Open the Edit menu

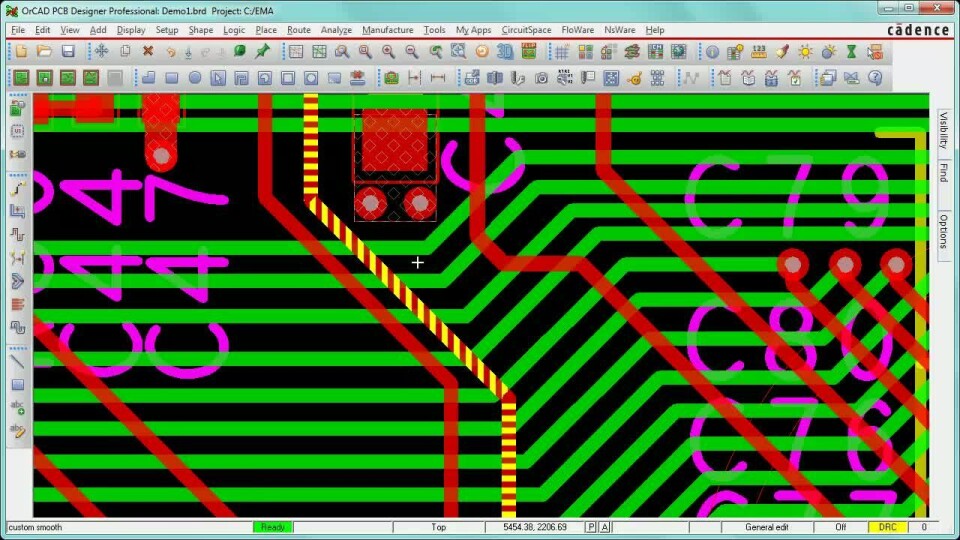coord(42,30)
